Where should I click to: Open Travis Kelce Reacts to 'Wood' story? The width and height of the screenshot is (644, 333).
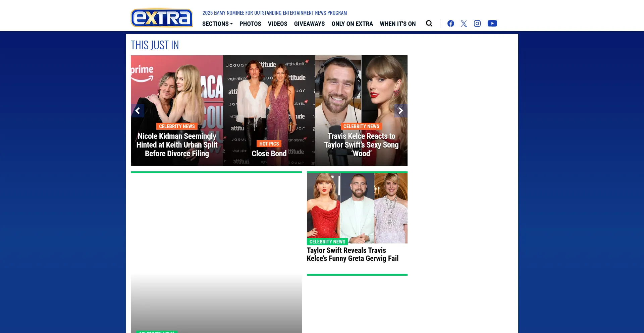coord(361,145)
